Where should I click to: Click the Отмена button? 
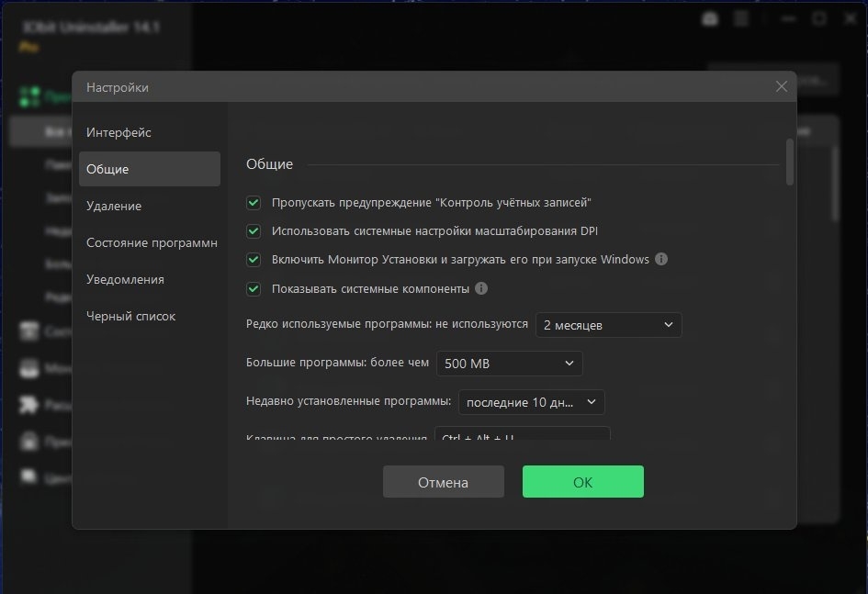(x=444, y=482)
